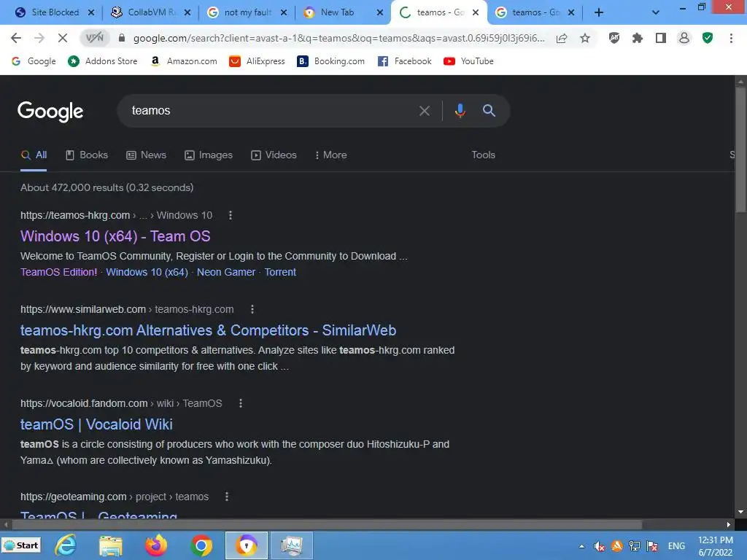Image resolution: width=747 pixels, height=560 pixels.
Task: Open the browser three-dot menu
Action: 731,38
